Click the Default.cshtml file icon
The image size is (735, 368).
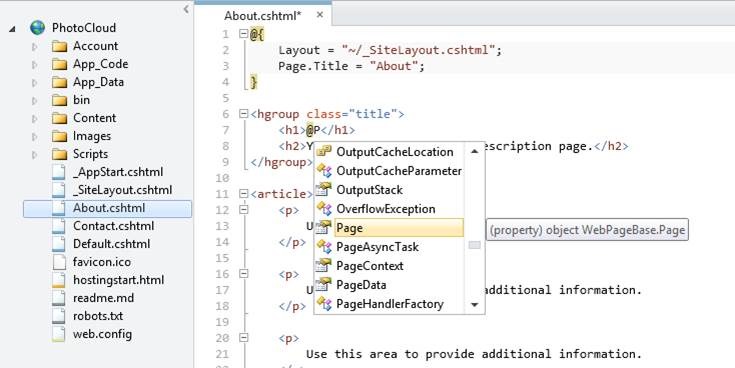(59, 244)
